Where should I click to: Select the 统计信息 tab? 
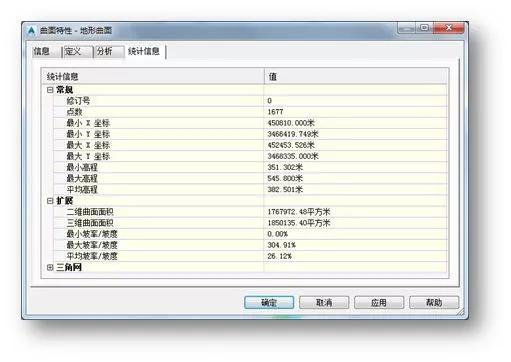click(144, 51)
